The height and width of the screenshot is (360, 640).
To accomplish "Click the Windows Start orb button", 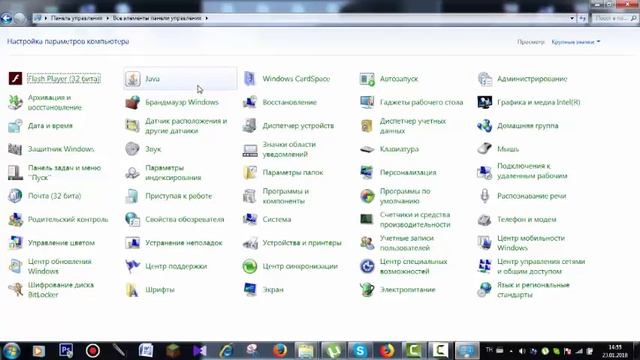I will 11,351.
